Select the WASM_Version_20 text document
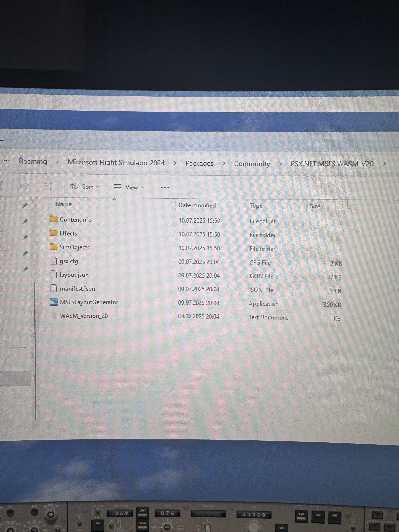Image resolution: width=399 pixels, height=532 pixels. click(84, 316)
